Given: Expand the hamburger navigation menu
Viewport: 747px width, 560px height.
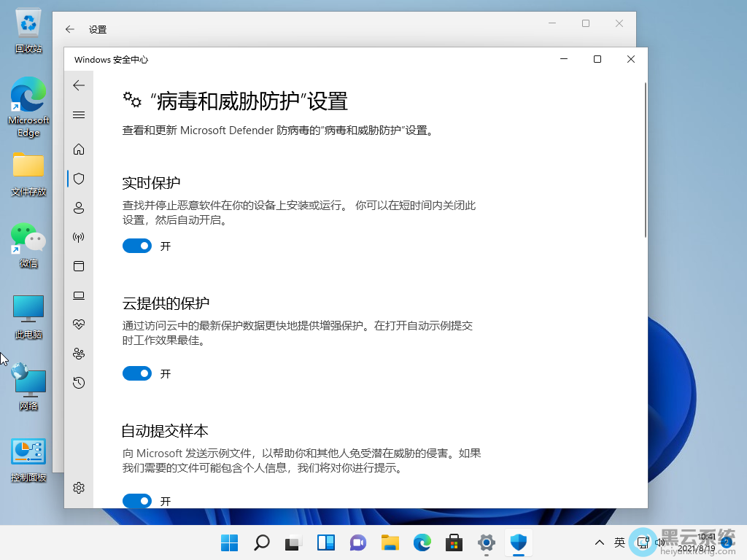Looking at the screenshot, I should click(79, 115).
